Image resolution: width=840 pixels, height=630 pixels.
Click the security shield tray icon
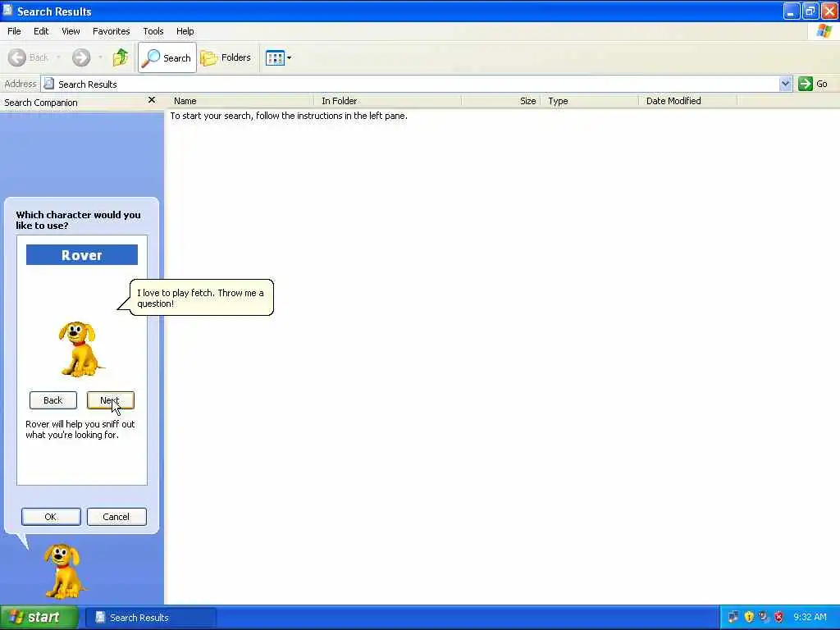click(749, 617)
